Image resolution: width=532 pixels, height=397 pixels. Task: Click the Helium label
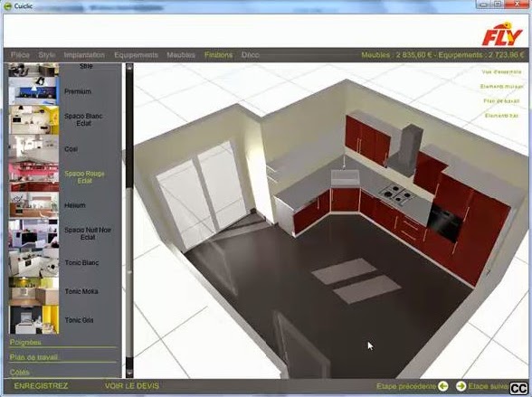click(74, 205)
